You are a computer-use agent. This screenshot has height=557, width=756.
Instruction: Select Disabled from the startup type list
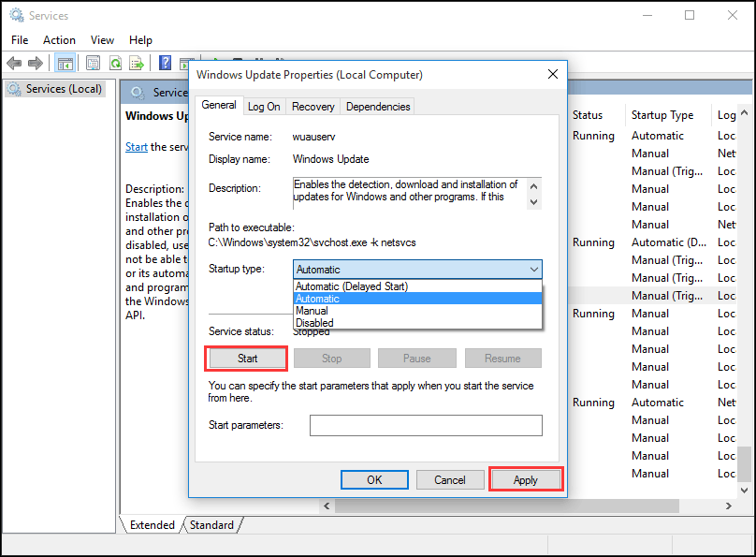point(314,322)
